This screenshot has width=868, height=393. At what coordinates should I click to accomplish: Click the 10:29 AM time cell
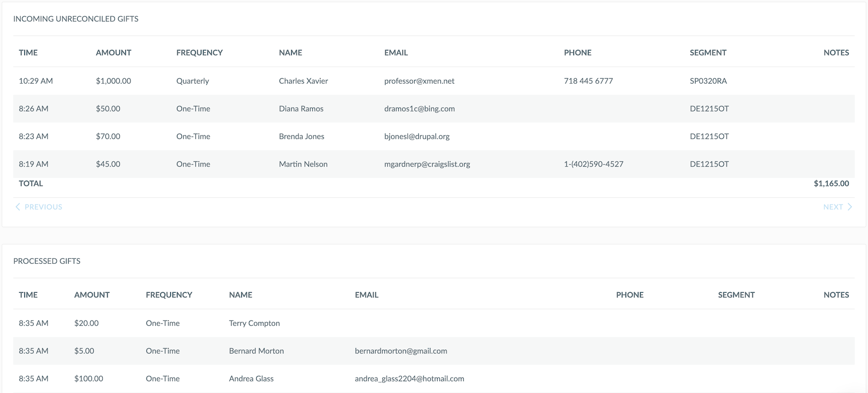pyautogui.click(x=36, y=81)
